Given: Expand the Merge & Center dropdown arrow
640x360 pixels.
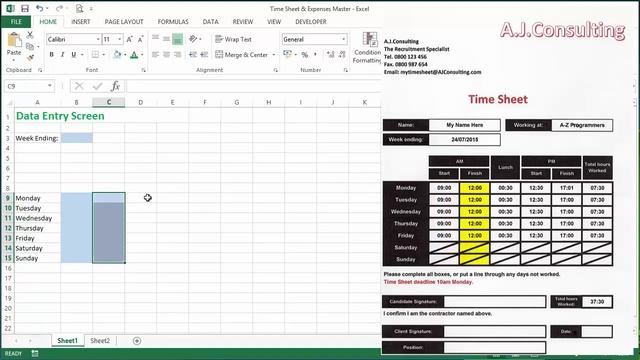Looking at the screenshot, I should point(273,54).
